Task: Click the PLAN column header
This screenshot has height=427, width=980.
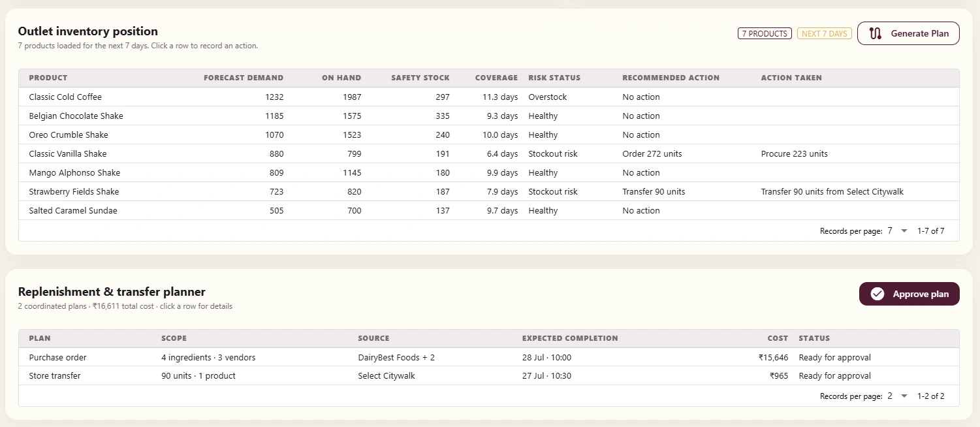Action: [x=40, y=338]
